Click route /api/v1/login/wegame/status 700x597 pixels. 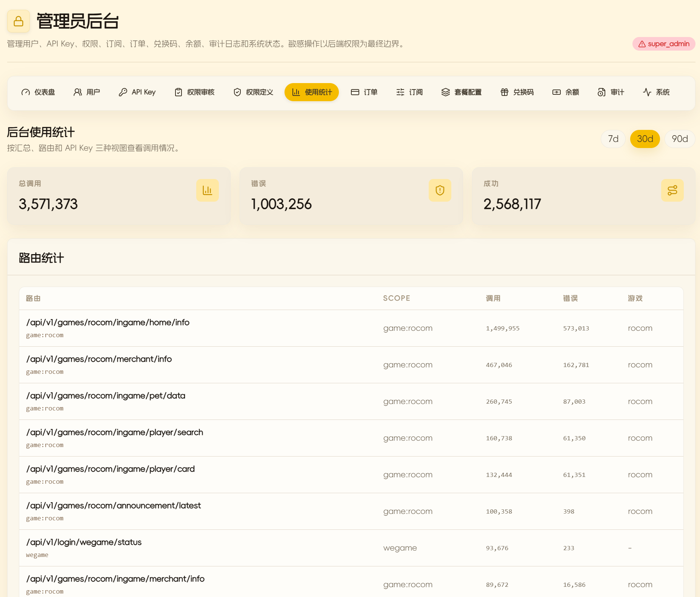(x=84, y=542)
